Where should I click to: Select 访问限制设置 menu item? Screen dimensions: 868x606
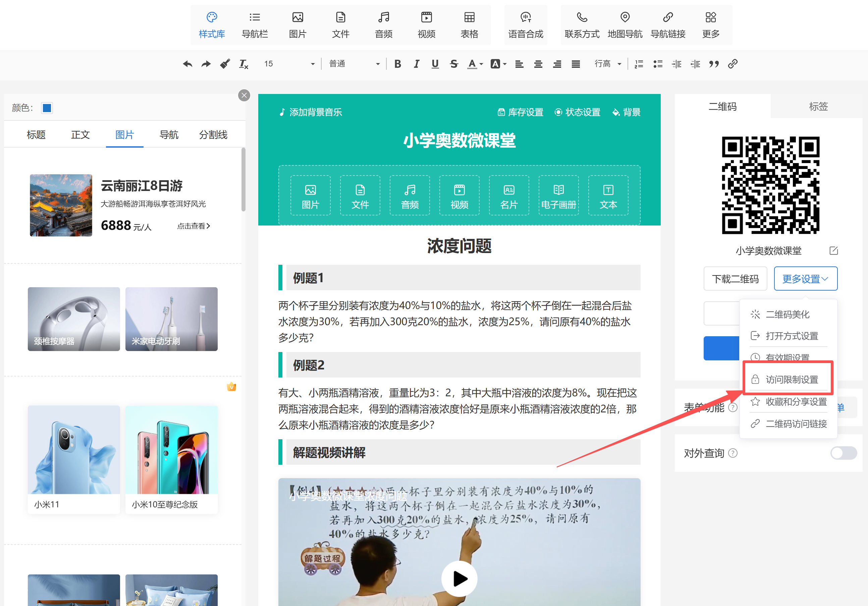coord(789,380)
